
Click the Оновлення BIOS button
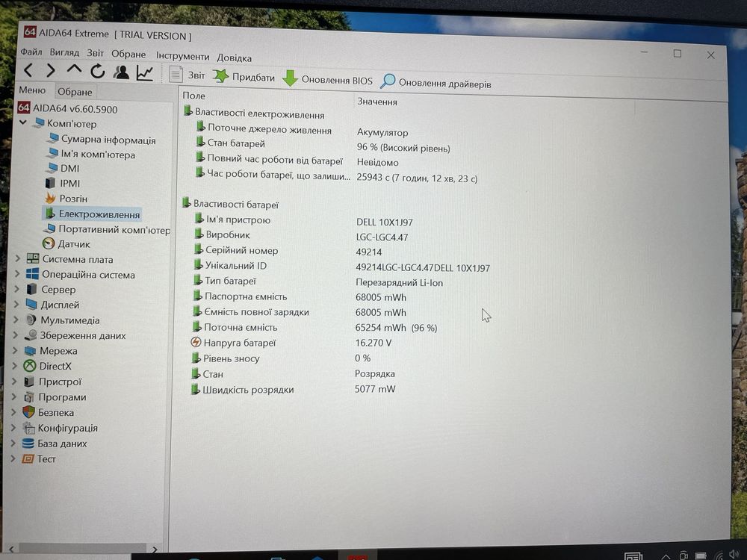click(327, 80)
